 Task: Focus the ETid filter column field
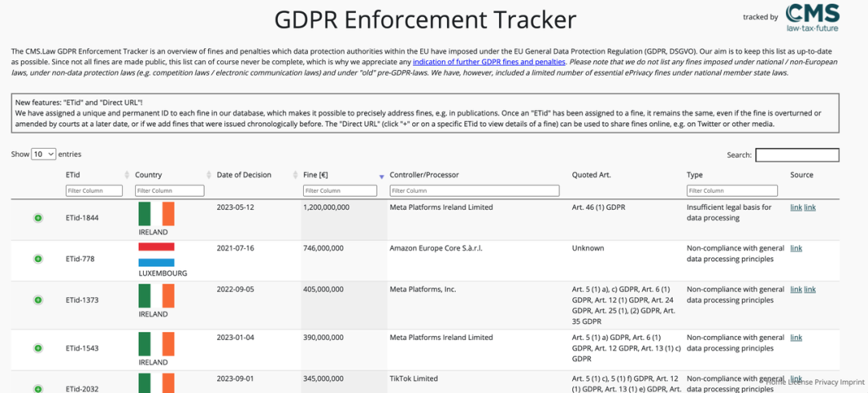click(94, 190)
